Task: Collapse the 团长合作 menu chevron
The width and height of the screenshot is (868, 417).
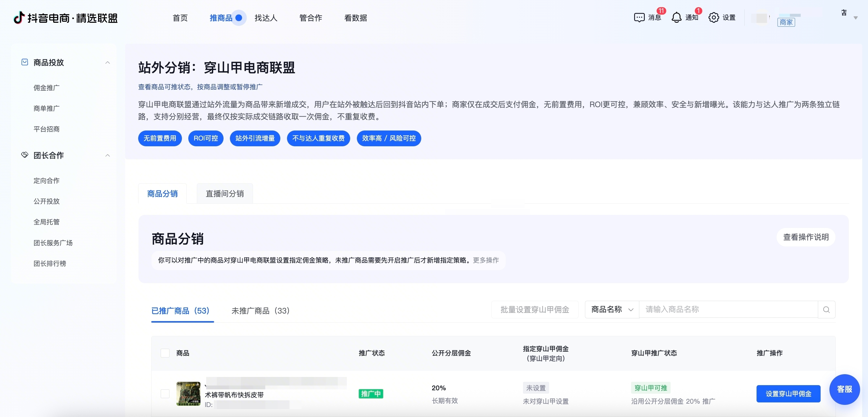Action: point(108,155)
